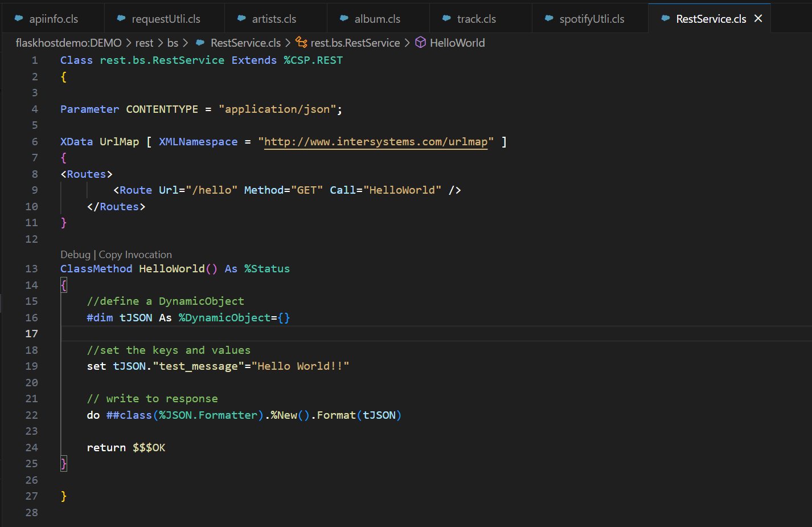This screenshot has width=812, height=527.
Task: Click line number 13 in gutter
Action: (31, 269)
